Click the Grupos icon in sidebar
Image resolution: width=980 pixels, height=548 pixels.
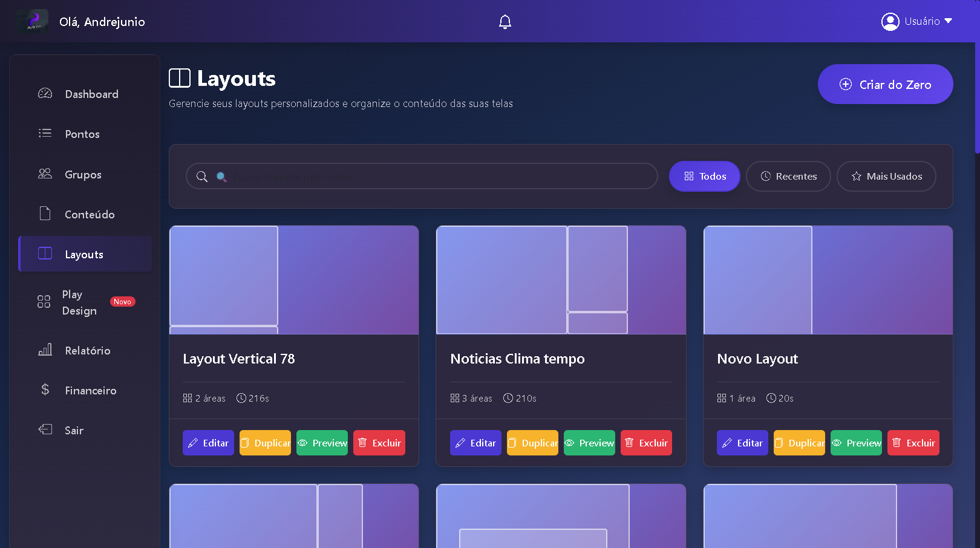tap(45, 174)
